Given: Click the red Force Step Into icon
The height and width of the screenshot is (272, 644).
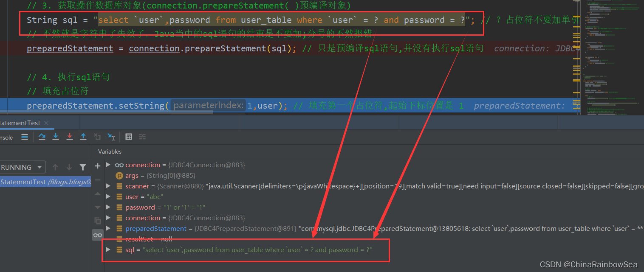Looking at the screenshot, I should (x=70, y=137).
